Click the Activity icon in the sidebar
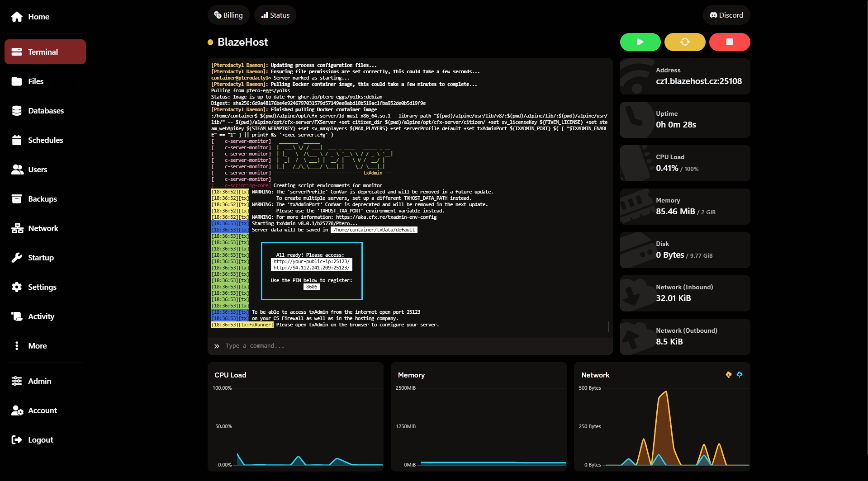868x481 pixels. [x=17, y=316]
